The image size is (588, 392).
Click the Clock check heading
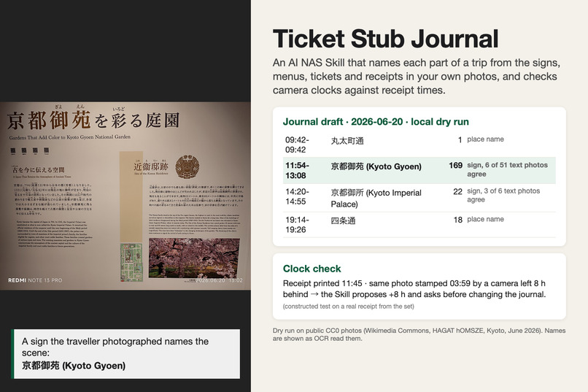coord(312,269)
